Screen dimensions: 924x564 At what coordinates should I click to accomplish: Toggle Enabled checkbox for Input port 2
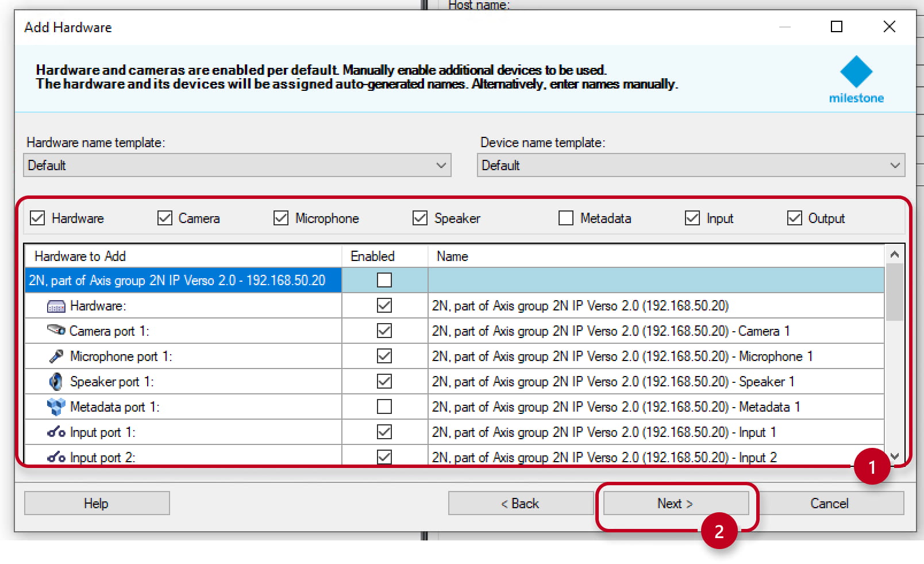point(384,457)
